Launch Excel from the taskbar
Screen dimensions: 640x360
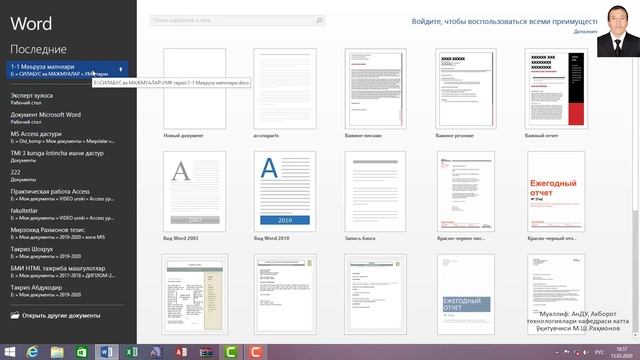point(131,352)
